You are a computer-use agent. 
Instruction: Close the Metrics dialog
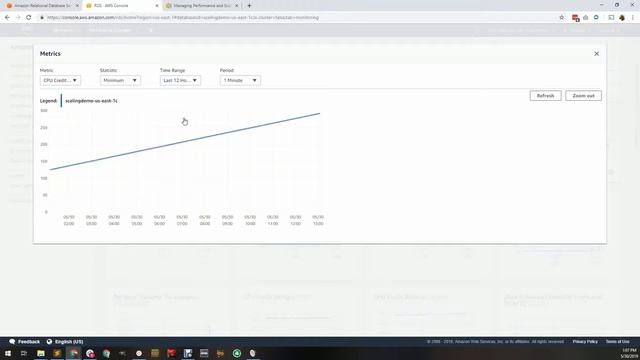point(596,54)
